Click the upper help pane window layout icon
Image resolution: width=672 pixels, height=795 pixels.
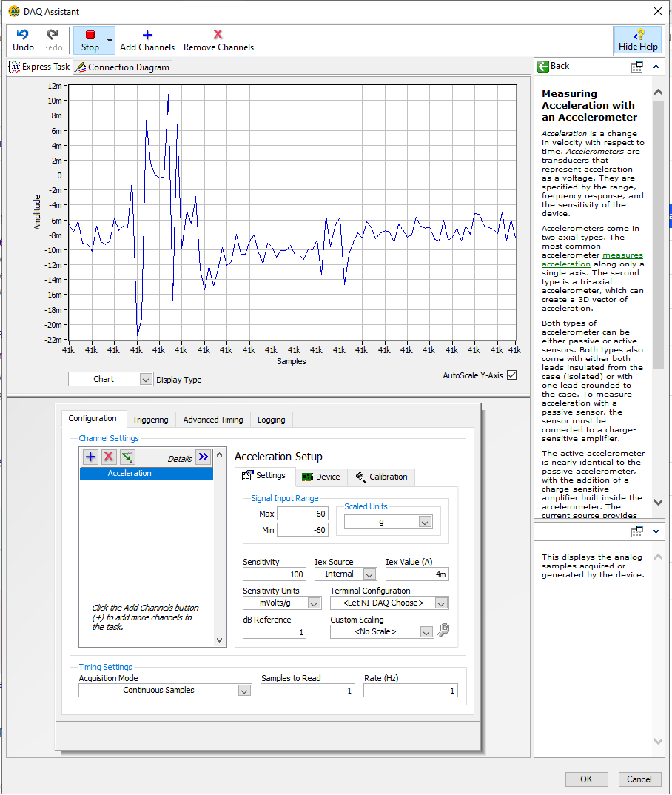[x=637, y=67]
